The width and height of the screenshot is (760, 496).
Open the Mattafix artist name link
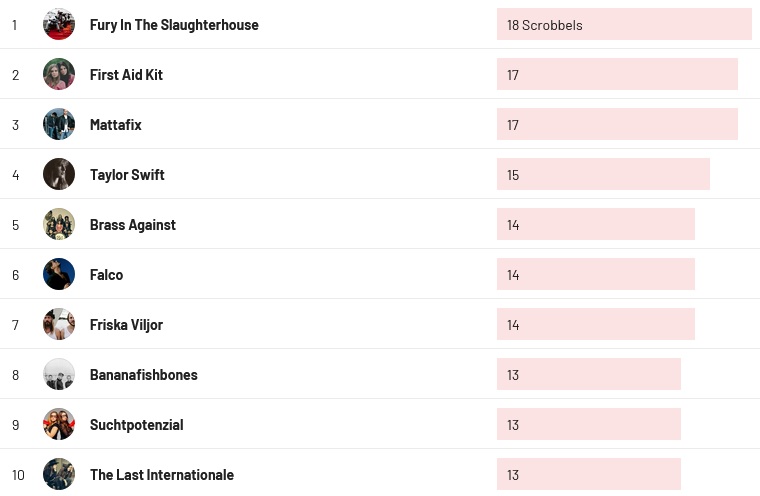point(116,125)
